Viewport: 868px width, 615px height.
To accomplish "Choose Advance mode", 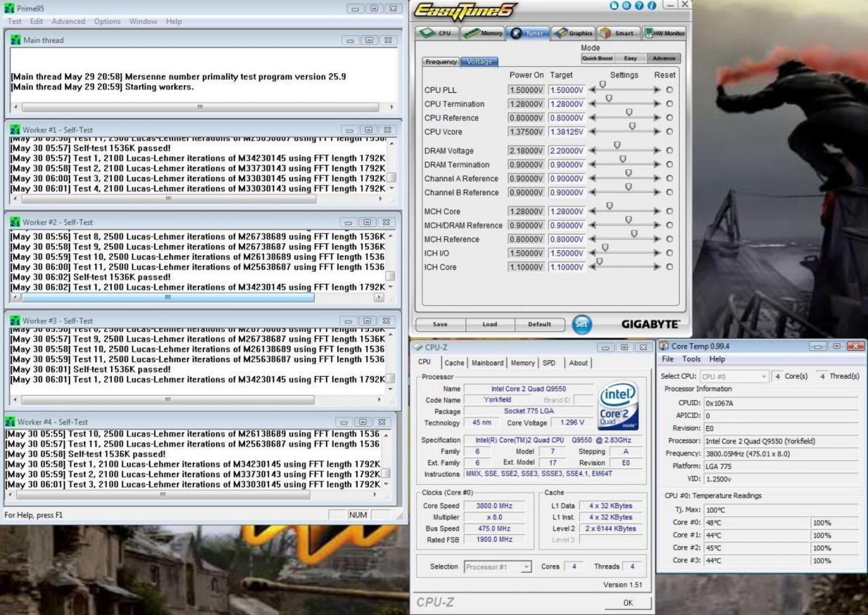I will tap(663, 58).
